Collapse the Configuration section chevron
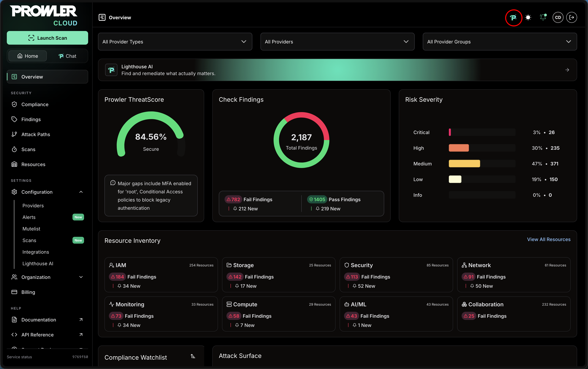Viewport: 588px width, 369px height. coord(81,192)
